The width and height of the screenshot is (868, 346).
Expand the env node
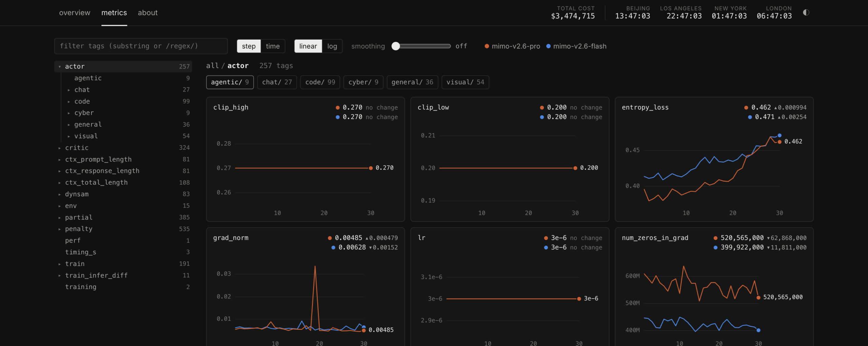coord(60,206)
